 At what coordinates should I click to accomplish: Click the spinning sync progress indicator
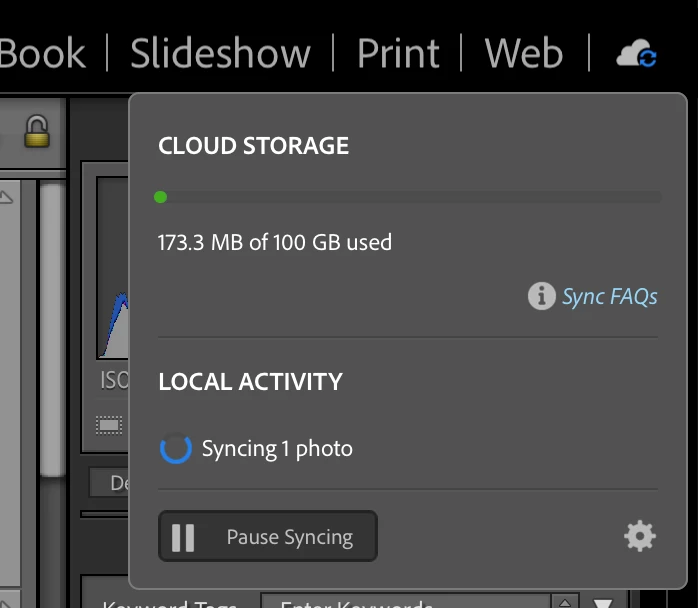(x=176, y=449)
